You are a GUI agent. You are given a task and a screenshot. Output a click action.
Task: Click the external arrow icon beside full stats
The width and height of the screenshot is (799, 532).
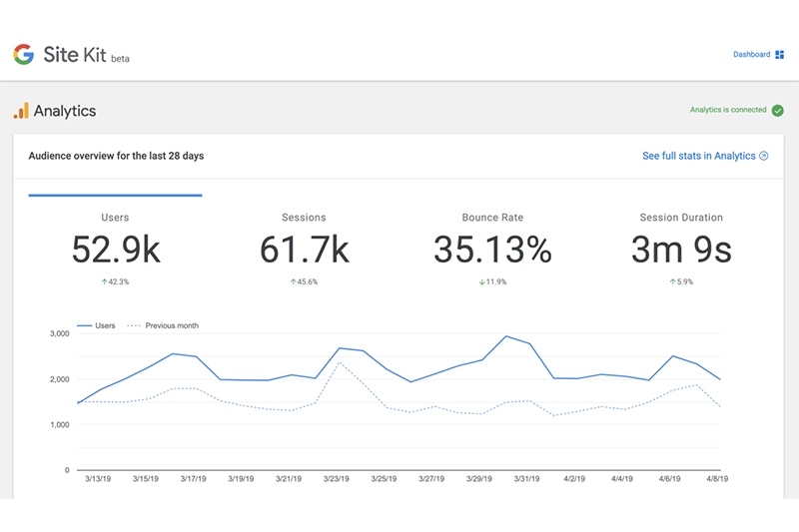pos(764,156)
